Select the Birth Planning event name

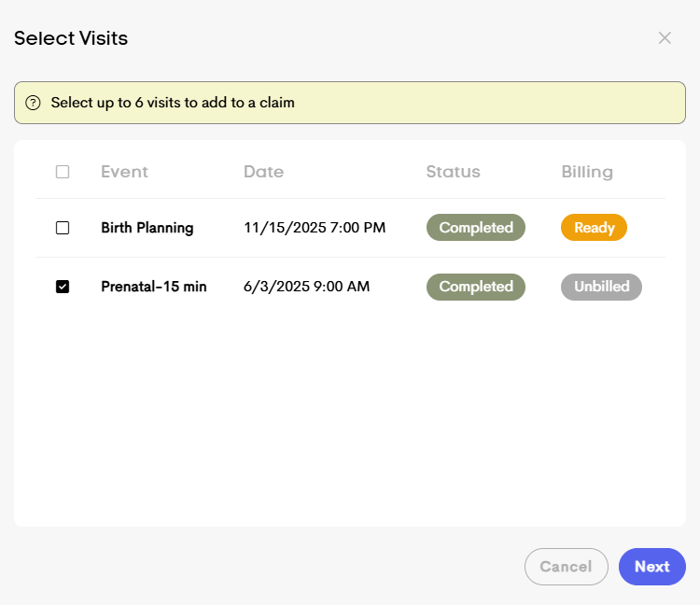point(147,228)
